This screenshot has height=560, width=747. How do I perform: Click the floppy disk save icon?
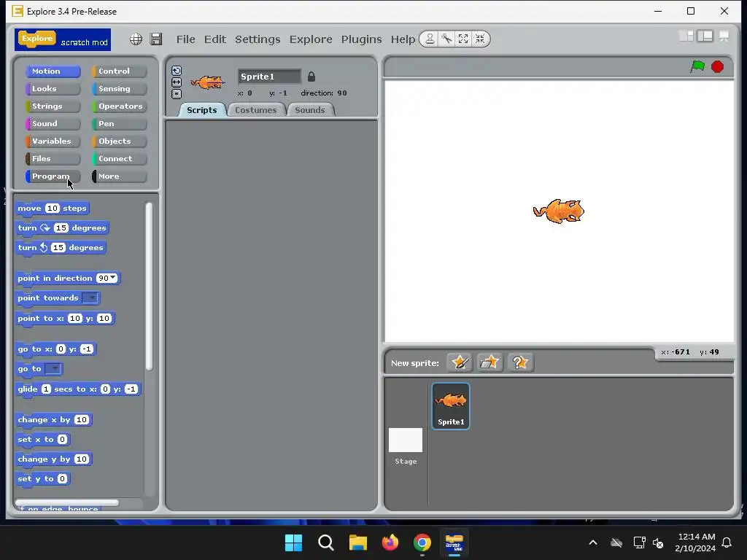click(x=156, y=39)
